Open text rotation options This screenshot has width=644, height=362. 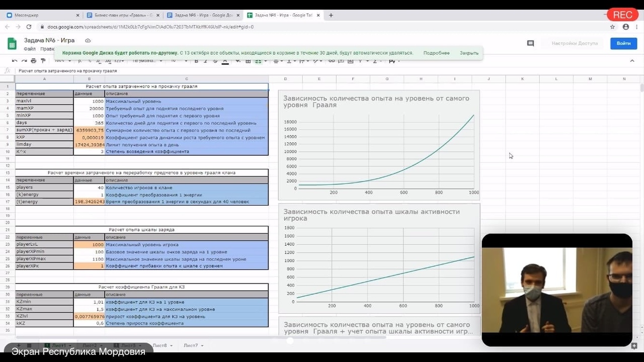coord(317,61)
